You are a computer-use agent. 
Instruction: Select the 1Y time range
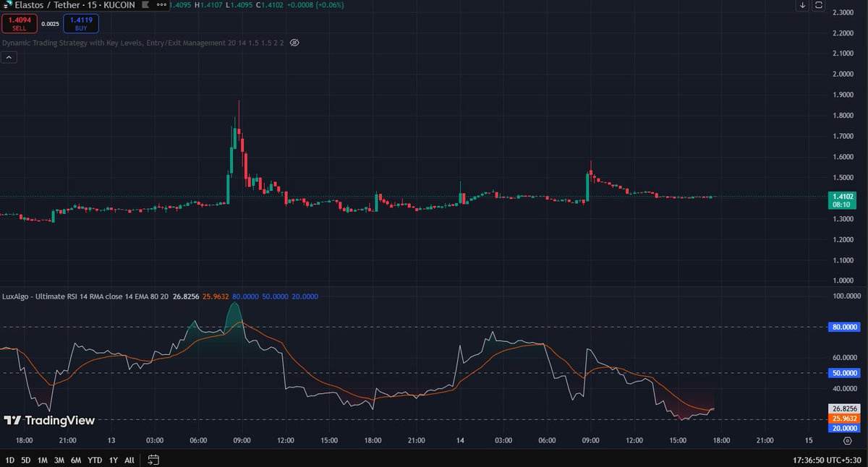(113, 460)
